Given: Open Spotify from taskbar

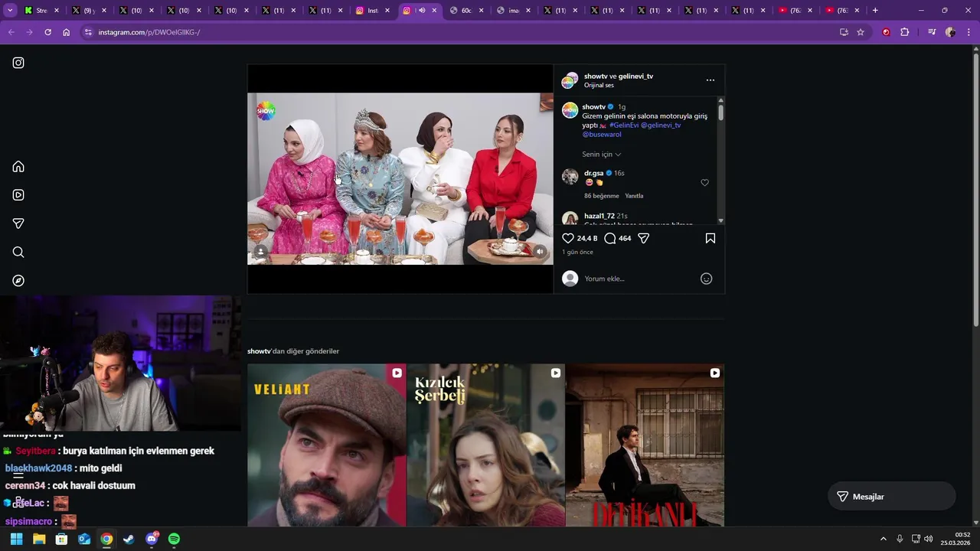Looking at the screenshot, I should [174, 540].
